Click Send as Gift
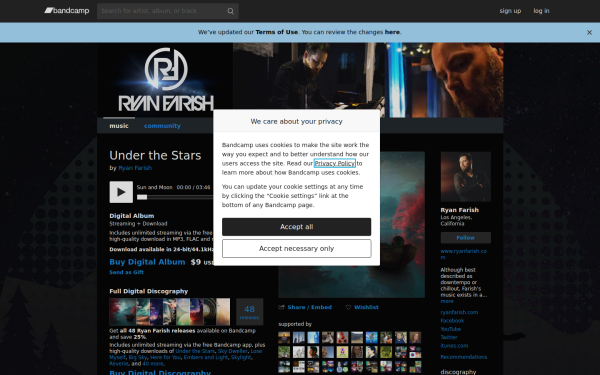 click(126, 272)
